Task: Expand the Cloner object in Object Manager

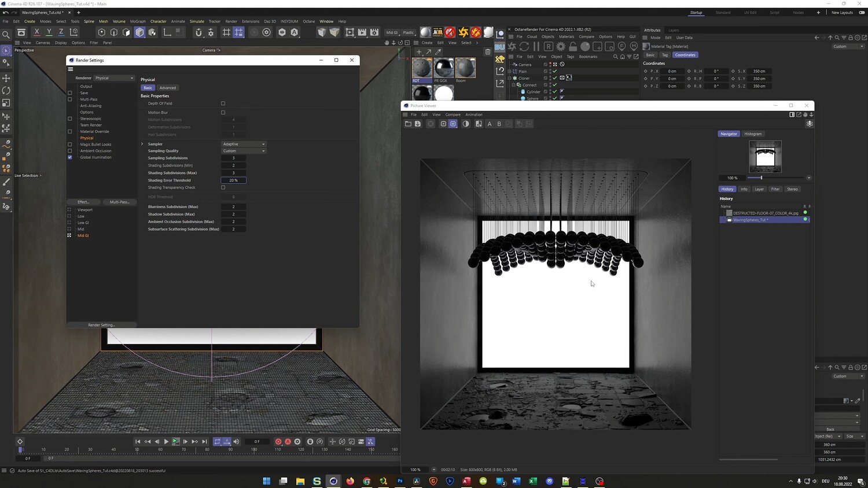Action: pyautogui.click(x=510, y=78)
